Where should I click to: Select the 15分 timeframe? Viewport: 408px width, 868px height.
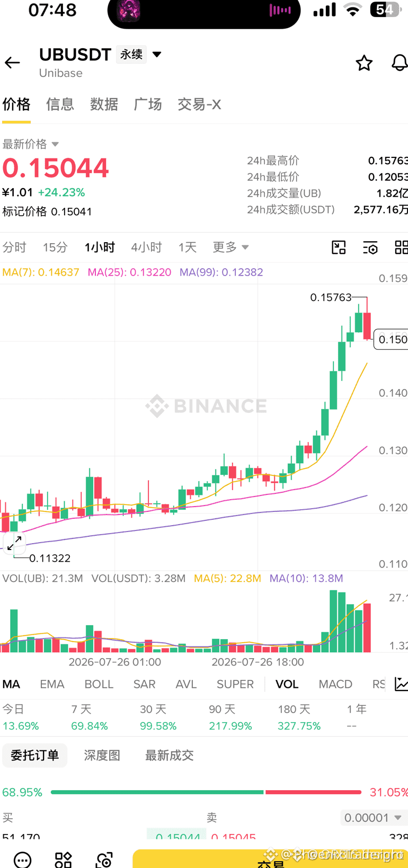click(55, 247)
